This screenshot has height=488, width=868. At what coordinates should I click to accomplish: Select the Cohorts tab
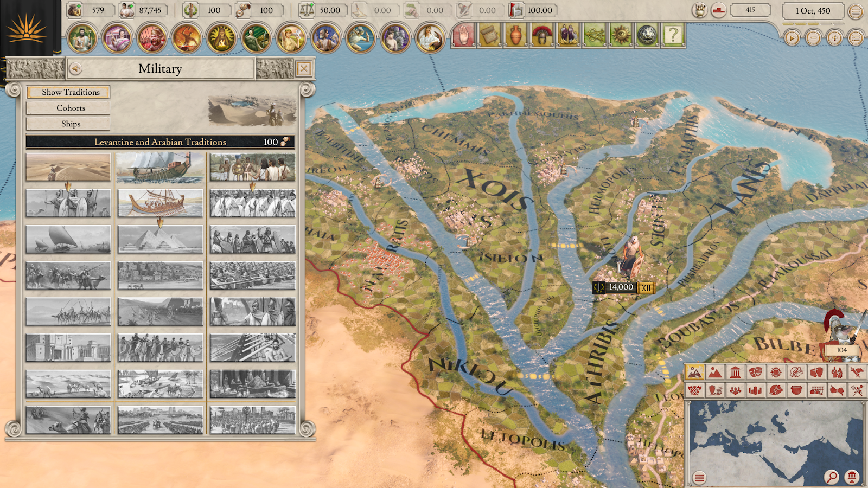tap(68, 108)
